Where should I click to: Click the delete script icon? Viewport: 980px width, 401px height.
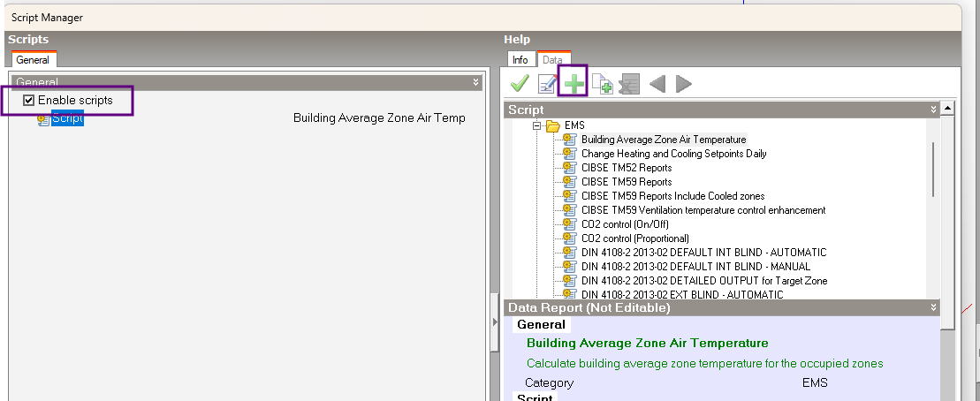629,84
